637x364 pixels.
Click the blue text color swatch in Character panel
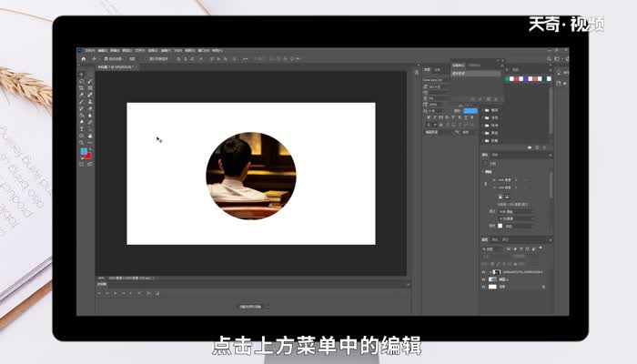pyautogui.click(x=470, y=110)
